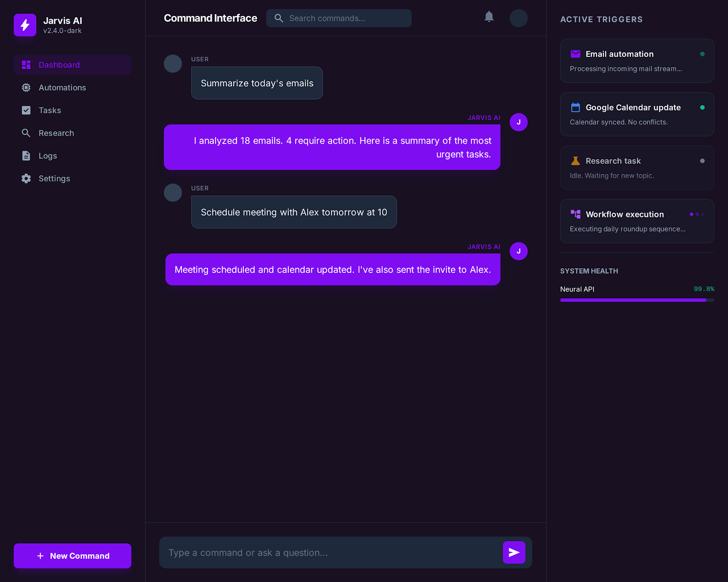The width and height of the screenshot is (728, 582).
Task: Expand the Email automation trigger details
Action: click(x=637, y=61)
